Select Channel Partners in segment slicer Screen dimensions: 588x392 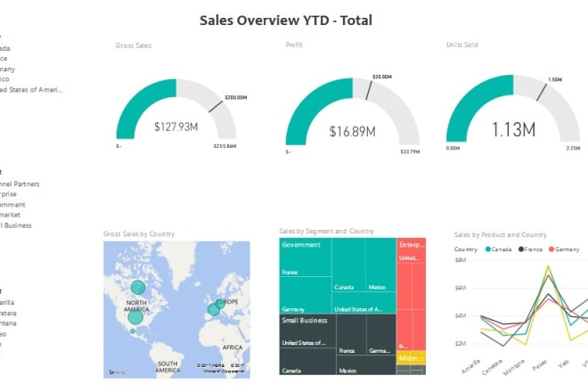coord(20,184)
